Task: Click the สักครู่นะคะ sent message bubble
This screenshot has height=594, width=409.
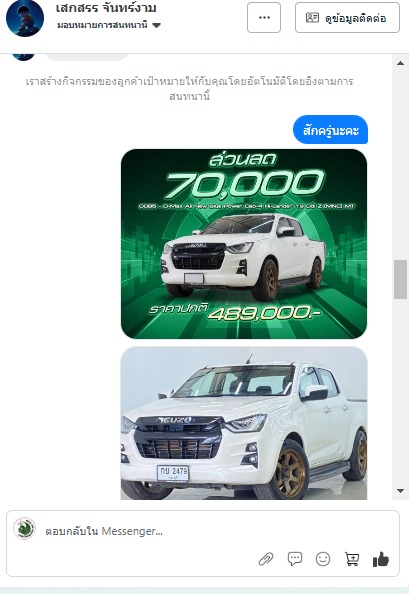Action: tap(330, 130)
